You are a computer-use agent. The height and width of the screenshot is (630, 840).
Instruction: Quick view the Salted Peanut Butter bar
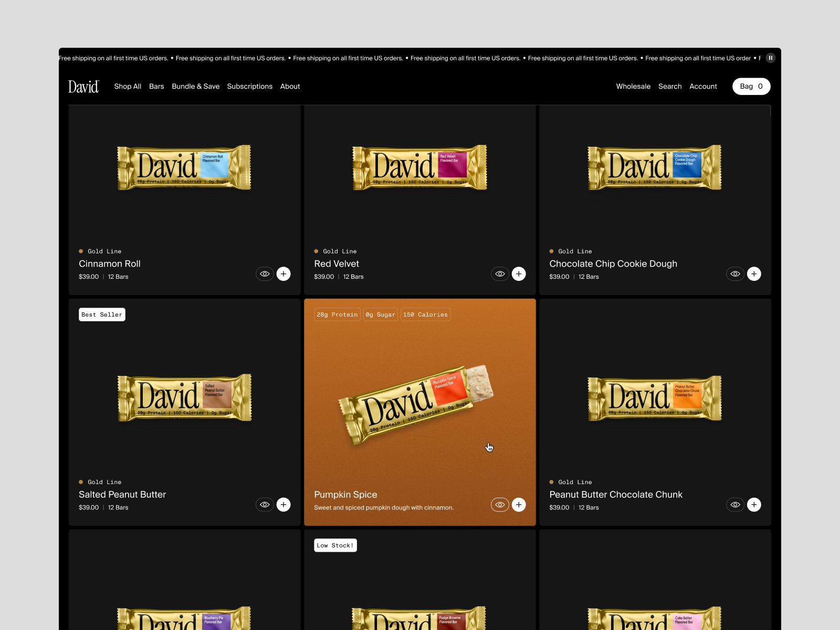265,505
